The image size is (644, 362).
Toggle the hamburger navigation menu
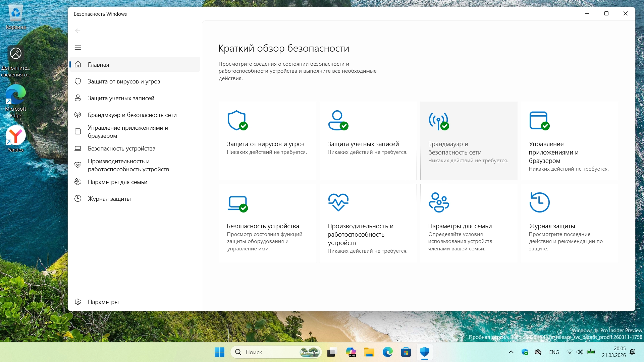click(78, 48)
